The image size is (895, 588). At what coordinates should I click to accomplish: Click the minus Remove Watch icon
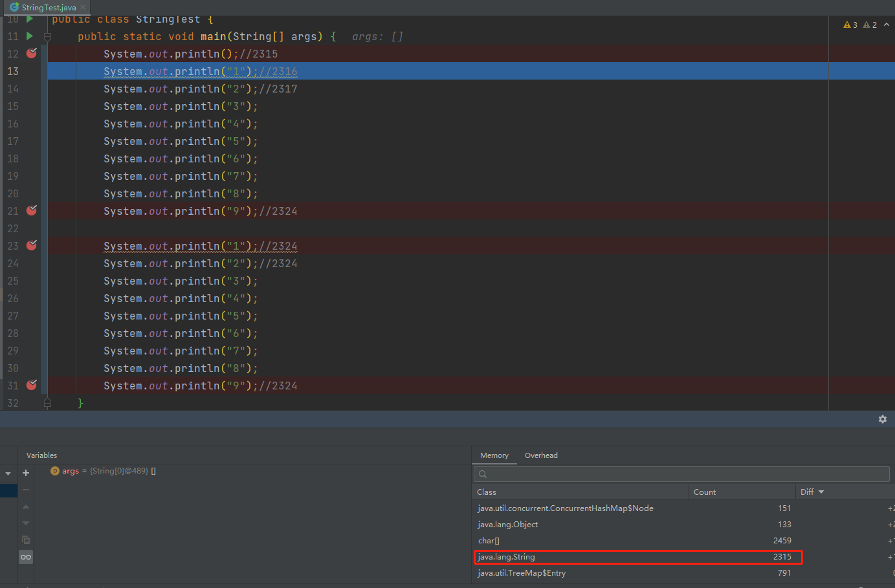(x=26, y=490)
